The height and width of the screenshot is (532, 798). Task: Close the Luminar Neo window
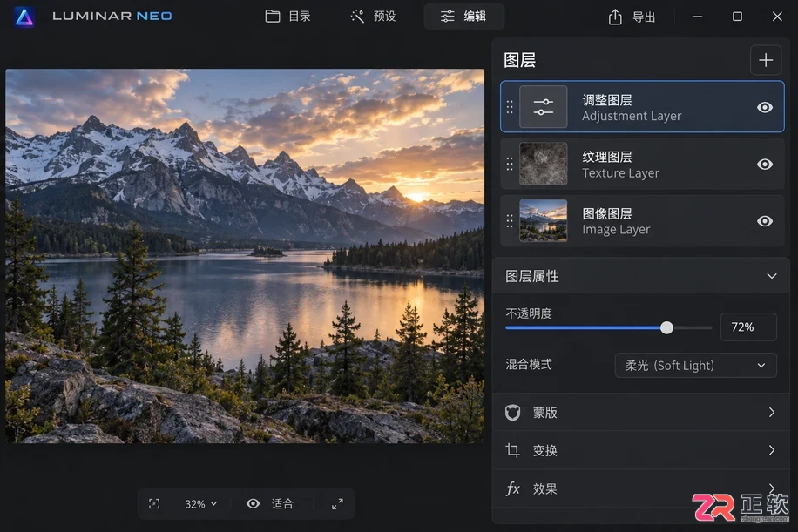pos(776,17)
